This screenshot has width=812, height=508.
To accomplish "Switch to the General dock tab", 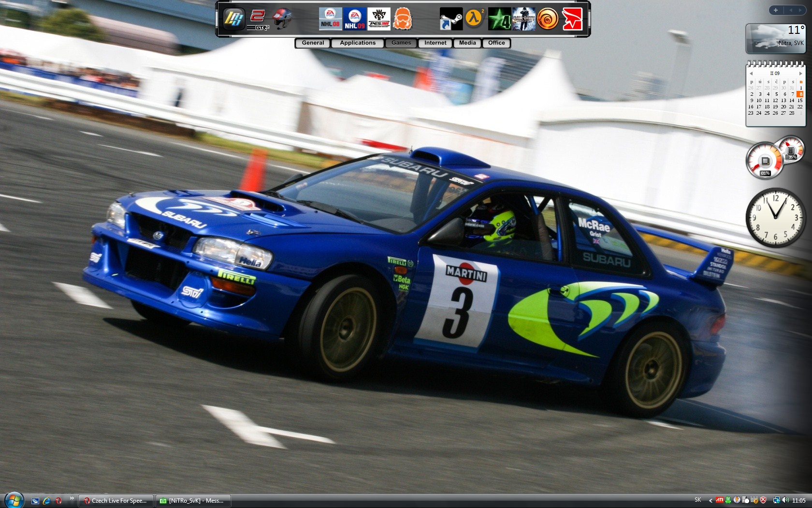I will pyautogui.click(x=313, y=43).
